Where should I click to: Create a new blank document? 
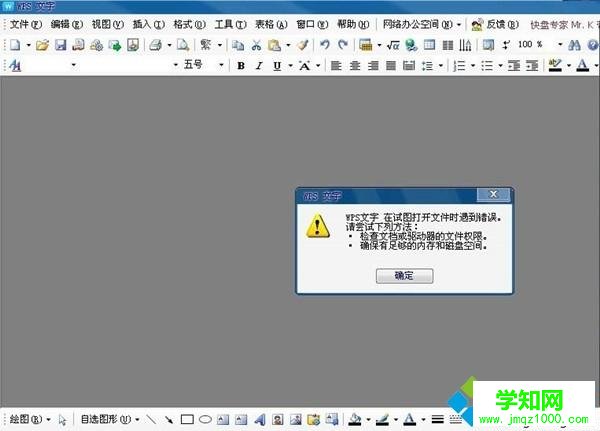click(15, 45)
